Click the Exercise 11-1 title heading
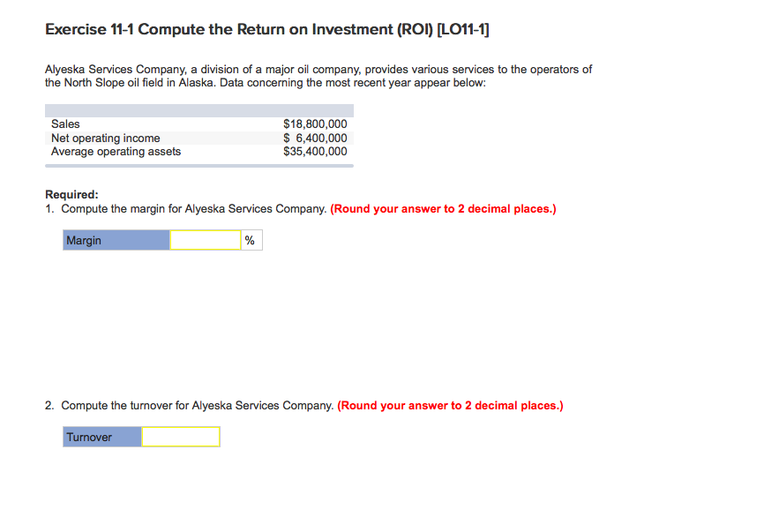Viewport: 764px width, 532px height. pos(265,29)
